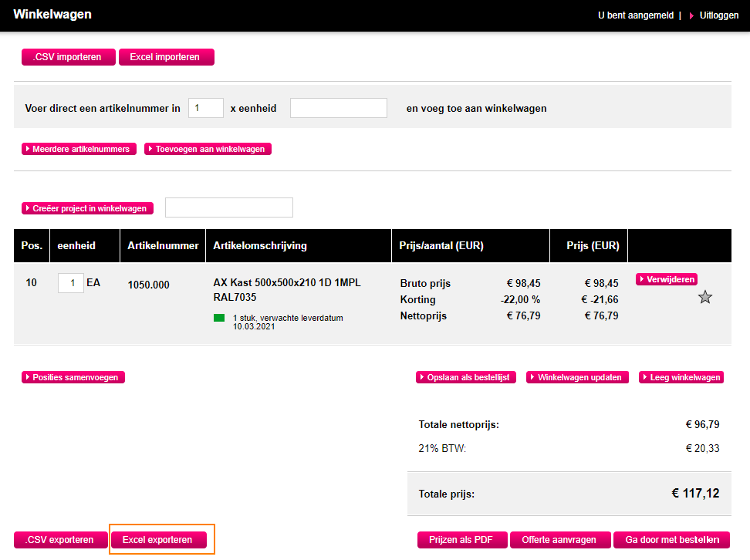The image size is (750, 560).
Task: Click the Nettoprijs label
Action: 424,316
